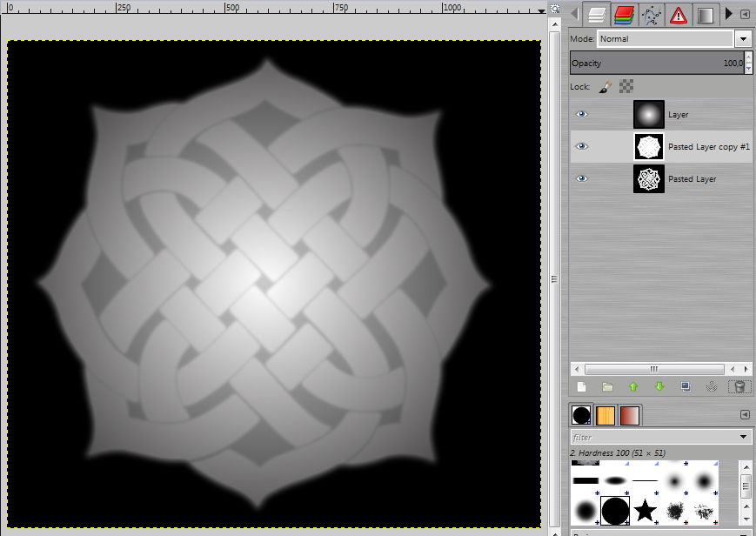Anchor the floating layer
The height and width of the screenshot is (536, 756).
(711, 386)
